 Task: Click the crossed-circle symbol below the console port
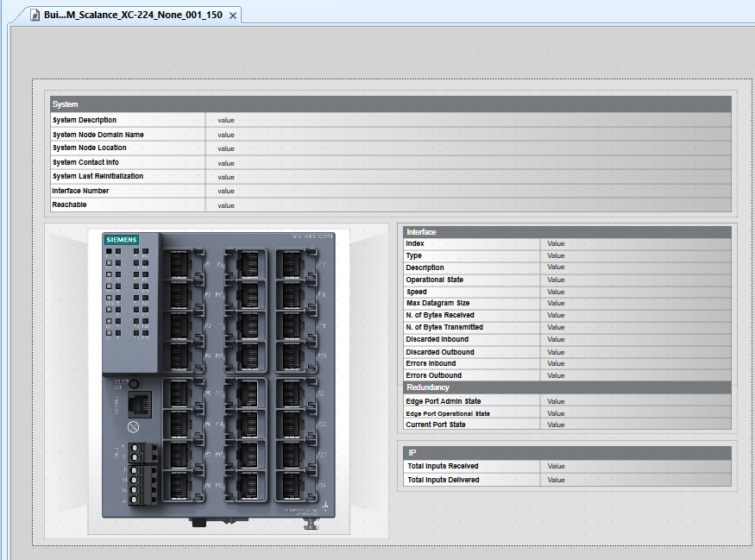pos(135,428)
